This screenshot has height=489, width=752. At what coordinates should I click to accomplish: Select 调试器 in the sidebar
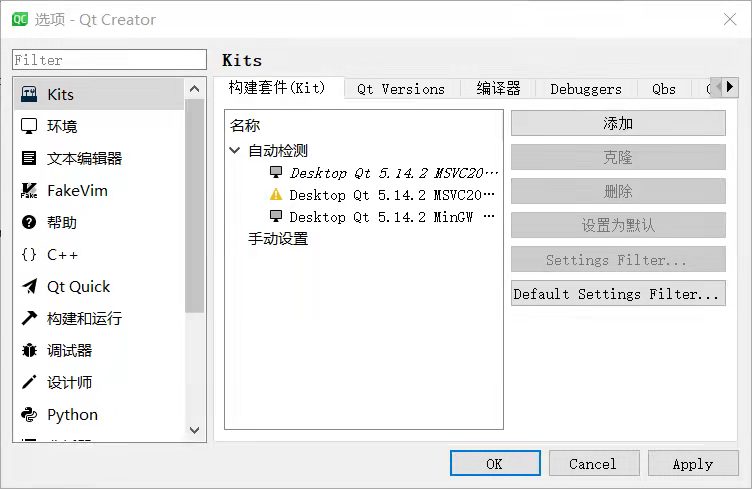(99, 350)
